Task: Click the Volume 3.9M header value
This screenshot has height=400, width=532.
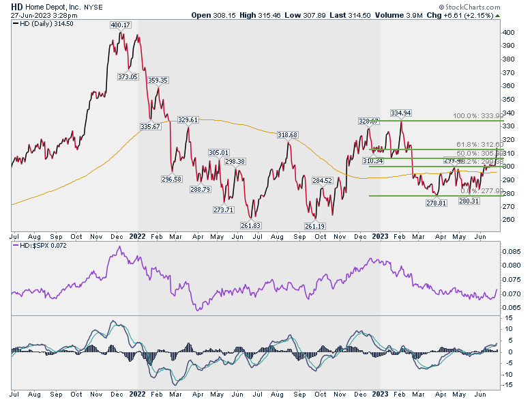Action: point(399,15)
